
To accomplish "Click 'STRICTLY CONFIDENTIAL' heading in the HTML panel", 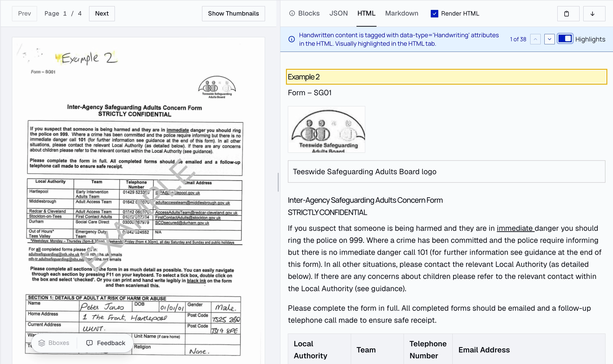I will tap(327, 212).
